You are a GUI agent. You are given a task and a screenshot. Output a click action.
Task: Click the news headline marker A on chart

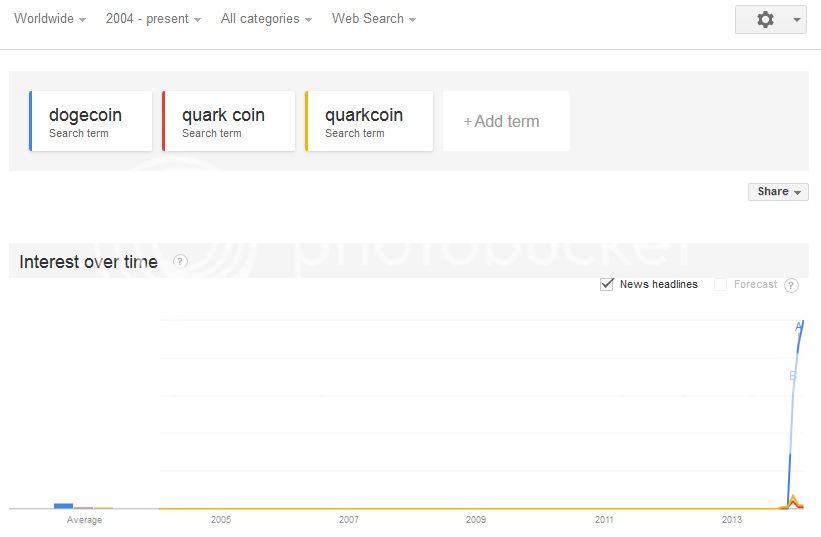(x=798, y=327)
